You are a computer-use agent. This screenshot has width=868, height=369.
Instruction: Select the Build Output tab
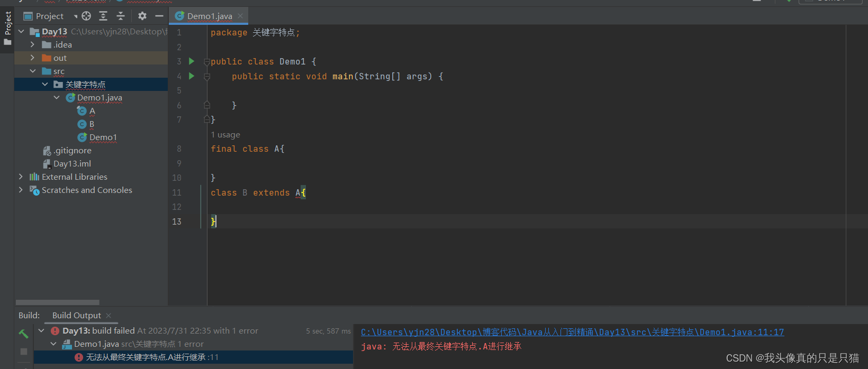(x=76, y=315)
